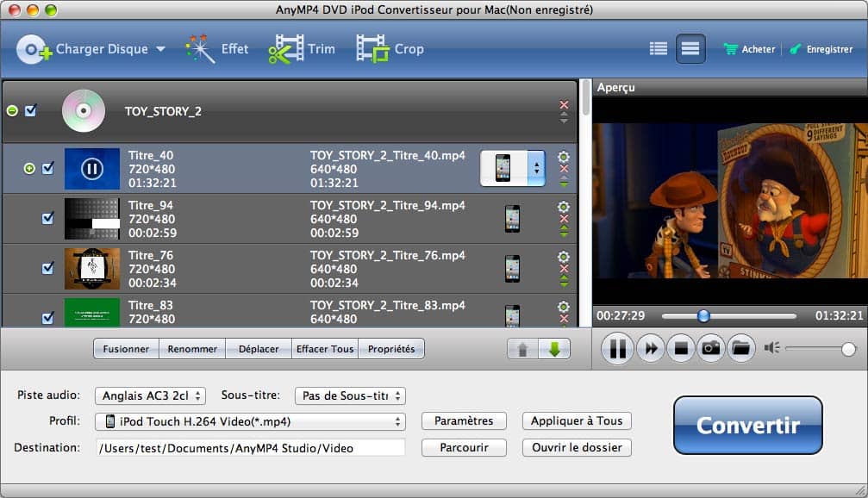Image resolution: width=868 pixels, height=498 pixels.
Task: Stop the preview playback
Action: (x=681, y=348)
